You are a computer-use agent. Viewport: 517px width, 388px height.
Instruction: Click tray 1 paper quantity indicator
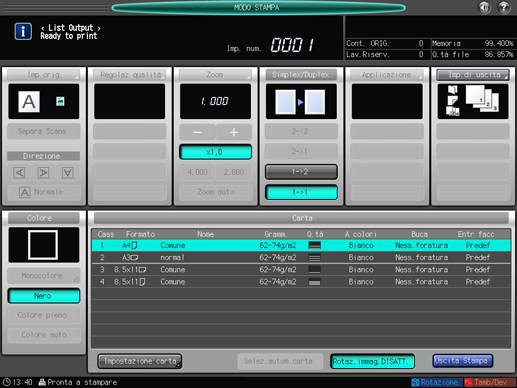coord(314,245)
